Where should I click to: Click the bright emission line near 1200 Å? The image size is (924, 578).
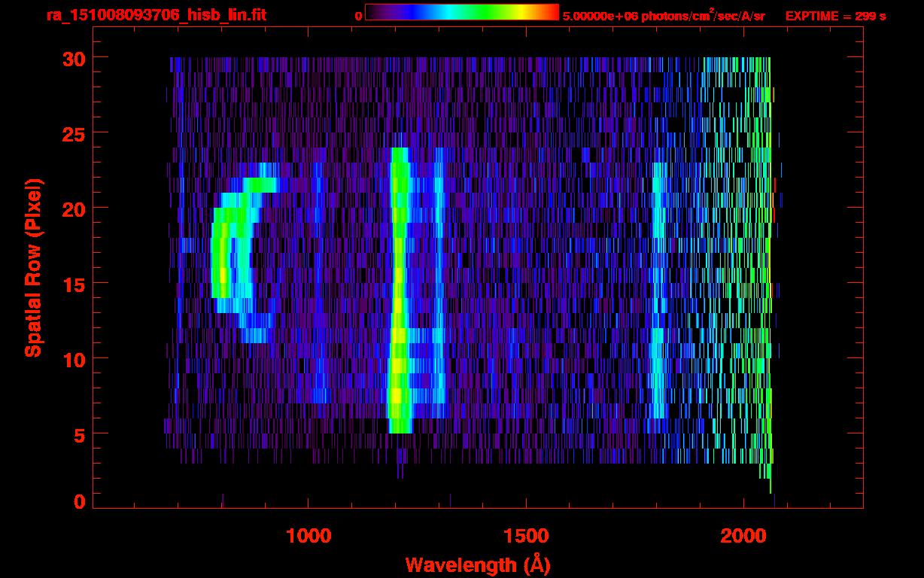point(398,301)
